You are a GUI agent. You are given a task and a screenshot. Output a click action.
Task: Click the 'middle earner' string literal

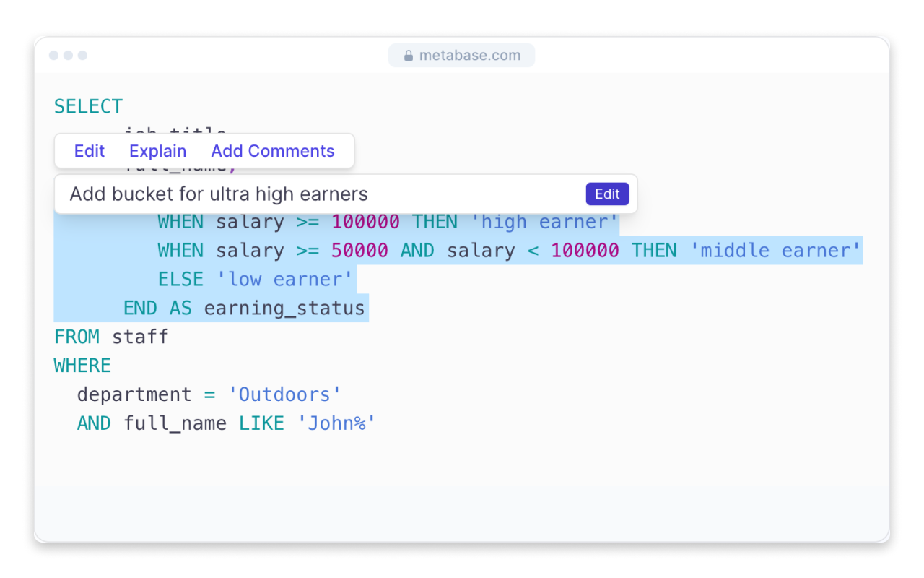(775, 251)
